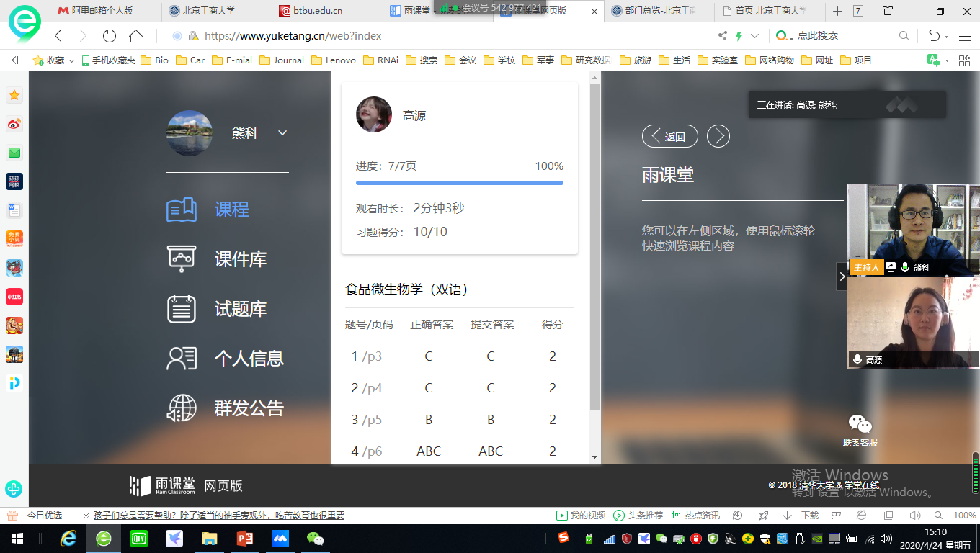This screenshot has height=553, width=980.
Task: Switch to the 阿里邮箱个人版 tab
Action: point(101,11)
